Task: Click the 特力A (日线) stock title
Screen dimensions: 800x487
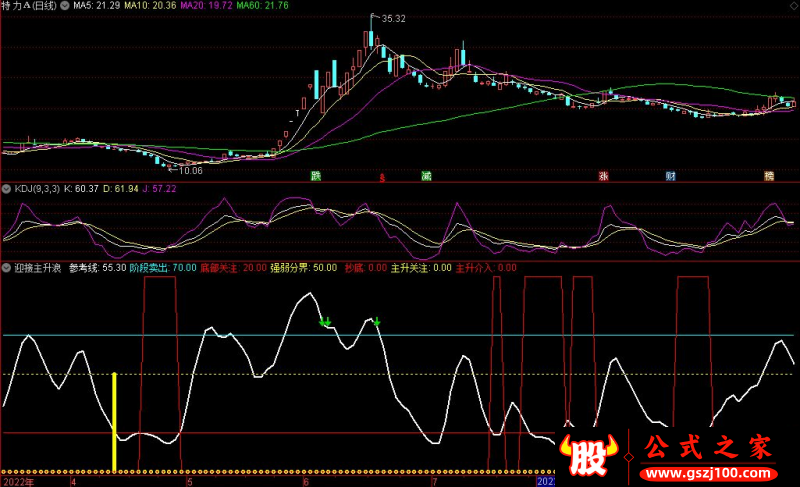Action: (30, 6)
